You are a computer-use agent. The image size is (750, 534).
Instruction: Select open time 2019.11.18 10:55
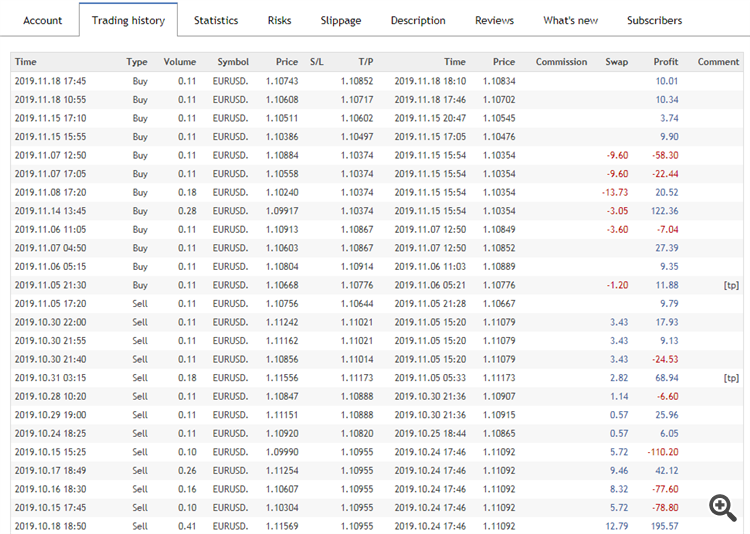pyautogui.click(x=50, y=100)
